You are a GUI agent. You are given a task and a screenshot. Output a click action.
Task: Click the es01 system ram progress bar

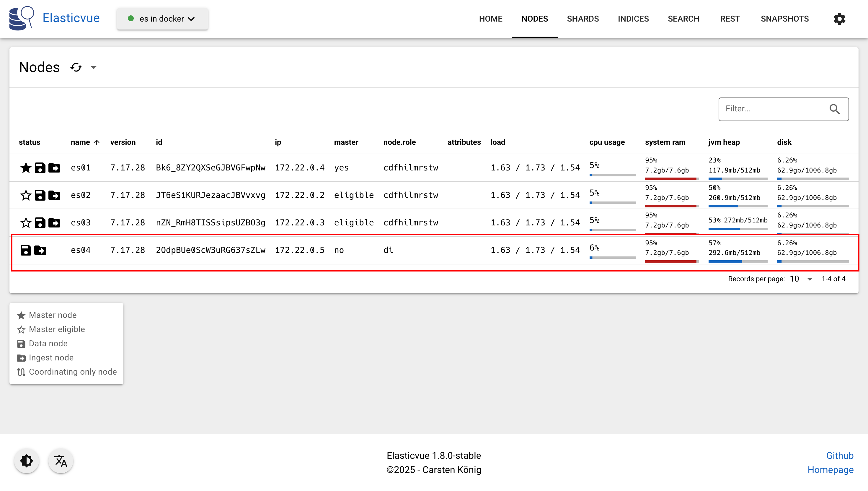[672, 179]
